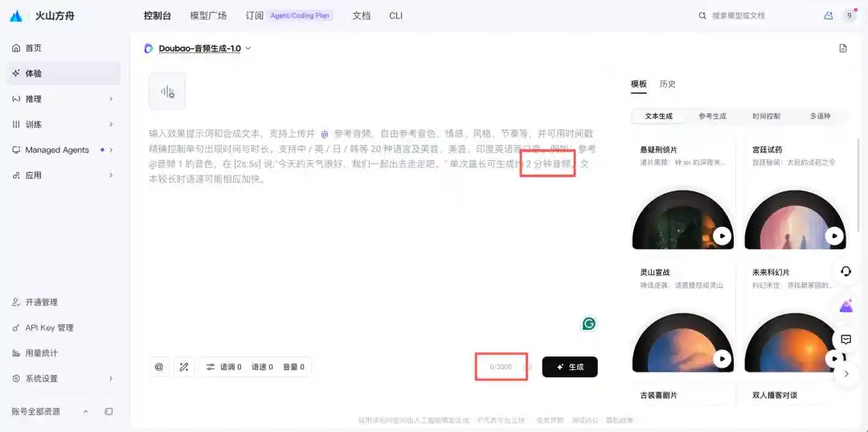
Task: Open the document icon beside model title
Action: coord(843,49)
